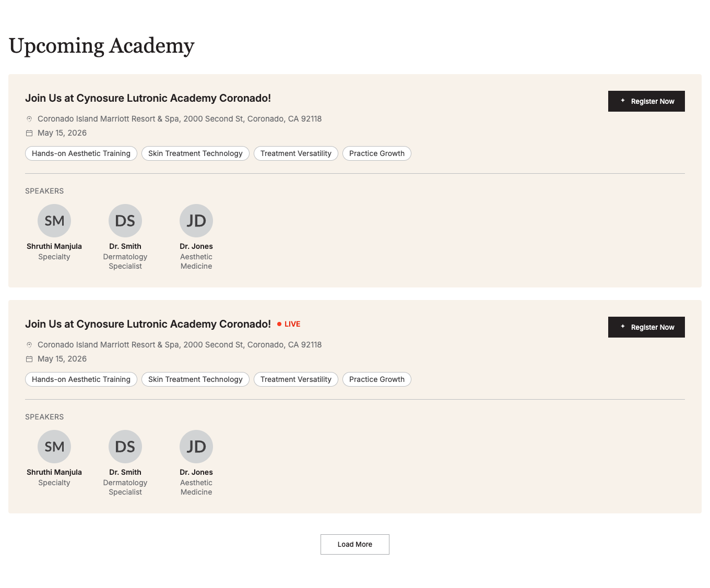Click the location pin icon in the first card
This screenshot has width=710, height=588.
point(29,119)
